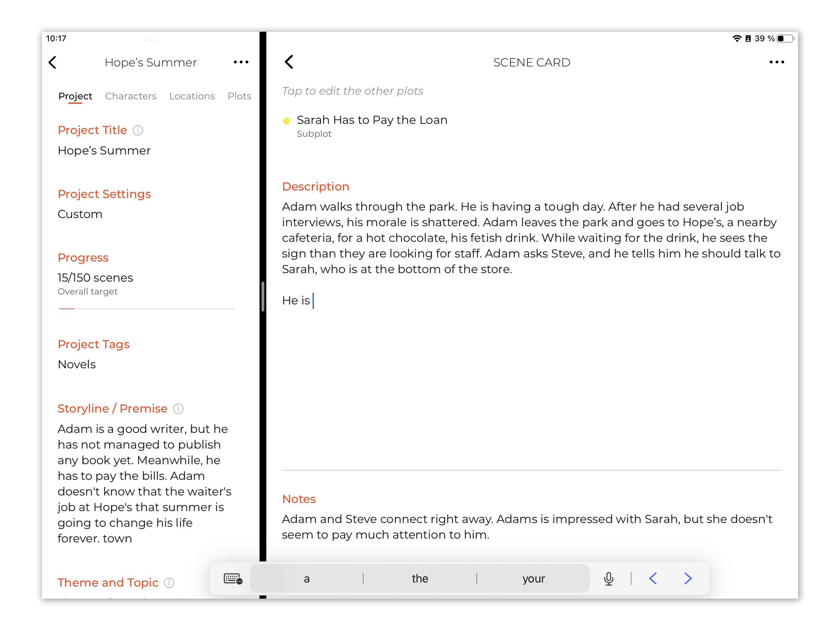Insert the suggestion "your"
This screenshot has width=840, height=630.
click(x=533, y=578)
